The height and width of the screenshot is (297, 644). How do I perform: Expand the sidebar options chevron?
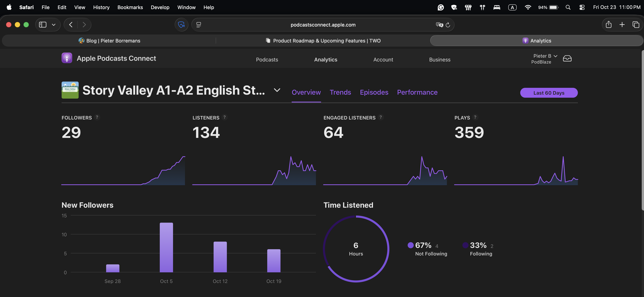click(53, 24)
